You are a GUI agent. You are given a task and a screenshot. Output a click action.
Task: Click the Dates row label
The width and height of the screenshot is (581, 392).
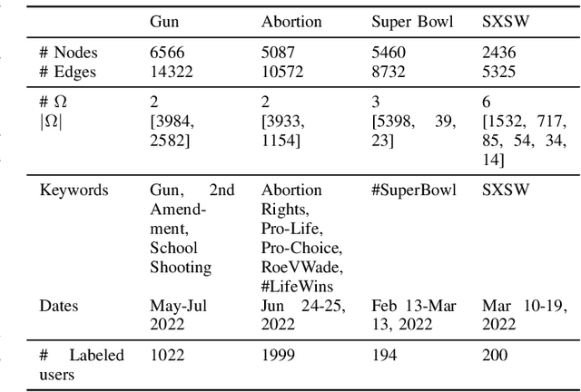coord(59,306)
